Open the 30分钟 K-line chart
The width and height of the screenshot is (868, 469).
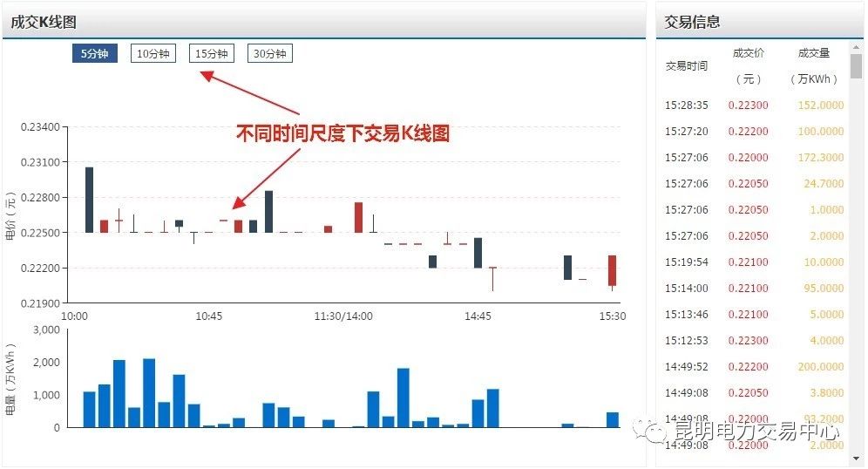pos(269,54)
